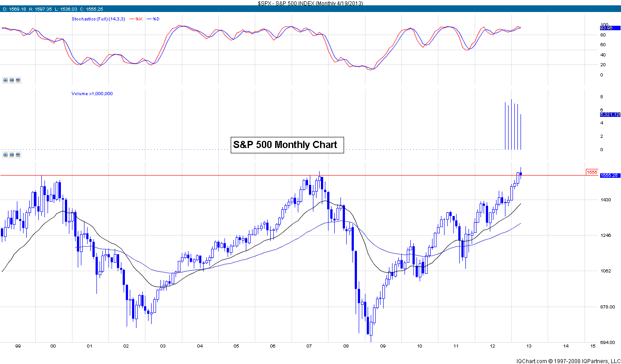
Task: Click the 13 year marker on time axis
Action: (529, 346)
